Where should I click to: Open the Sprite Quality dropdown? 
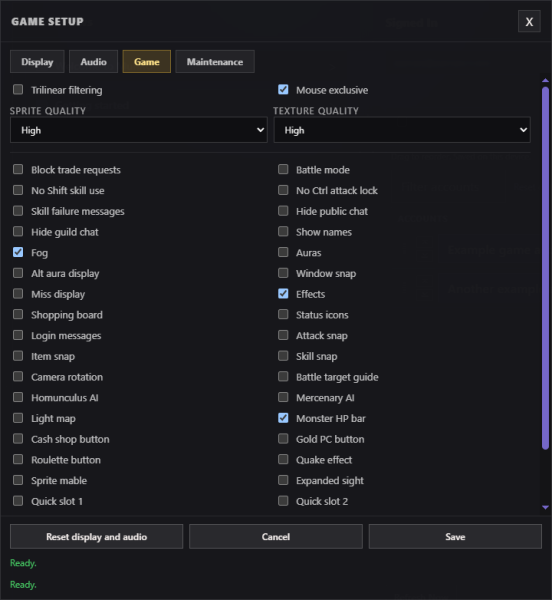coord(138,130)
